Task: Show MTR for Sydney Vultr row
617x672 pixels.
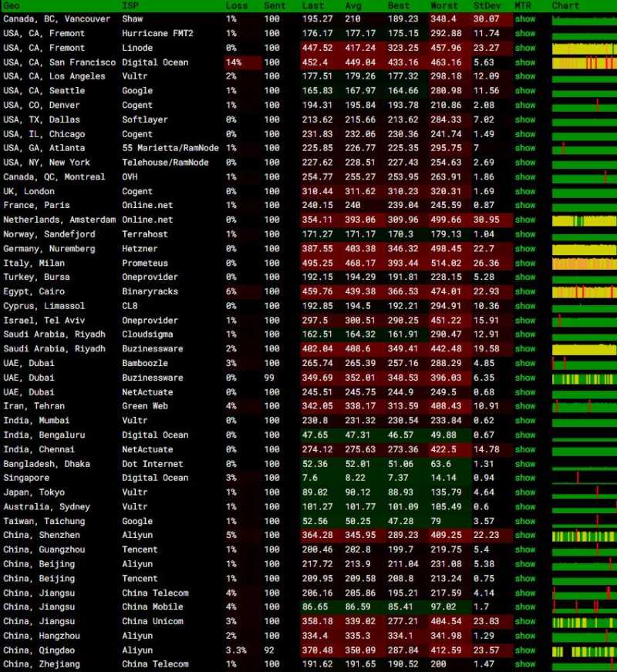Action: 525,506
